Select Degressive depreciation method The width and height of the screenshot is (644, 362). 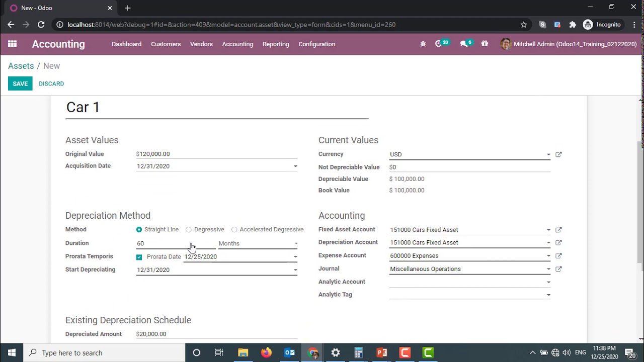[x=189, y=230]
